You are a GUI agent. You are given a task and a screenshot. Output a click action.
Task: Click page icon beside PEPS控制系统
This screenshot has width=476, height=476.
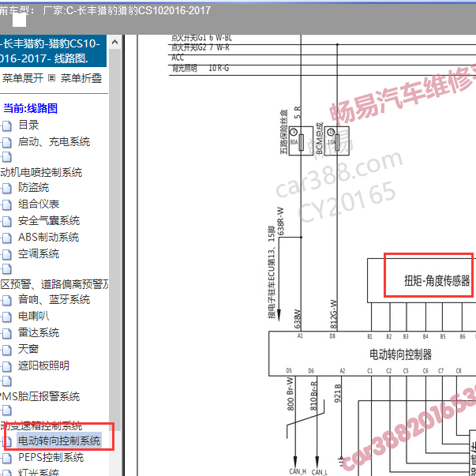[7, 459]
